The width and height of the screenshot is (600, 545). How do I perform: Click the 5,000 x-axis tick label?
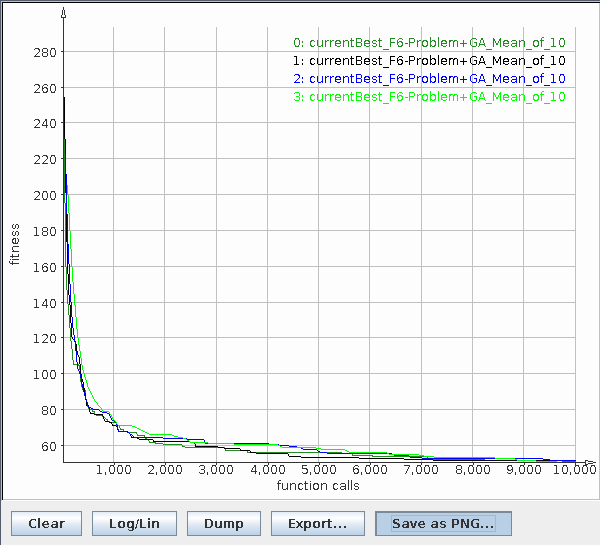pos(318,470)
